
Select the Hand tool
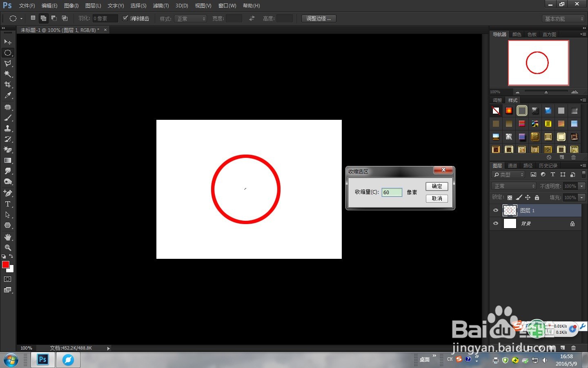coord(8,237)
